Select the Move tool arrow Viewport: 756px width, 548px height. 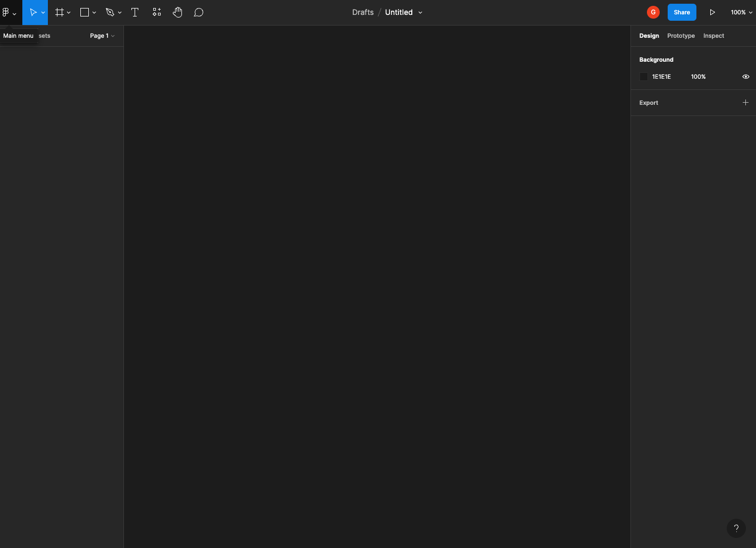pyautogui.click(x=33, y=12)
